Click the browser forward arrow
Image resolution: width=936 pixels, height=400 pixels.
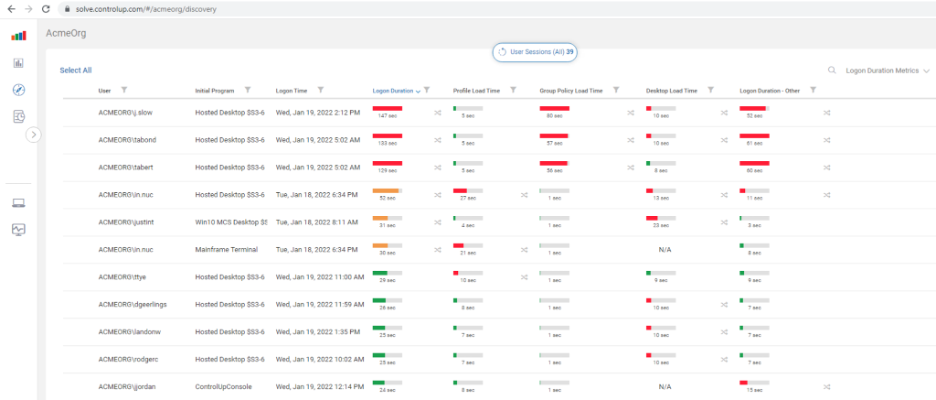pos(28,10)
